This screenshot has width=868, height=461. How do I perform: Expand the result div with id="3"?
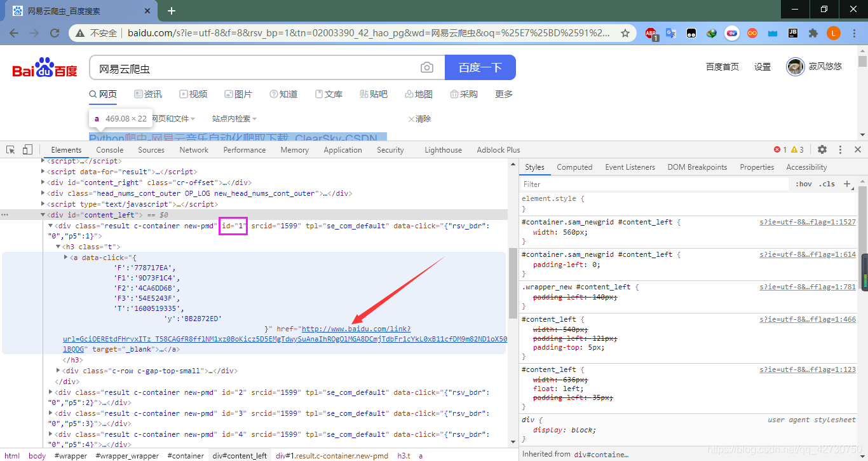(51, 413)
